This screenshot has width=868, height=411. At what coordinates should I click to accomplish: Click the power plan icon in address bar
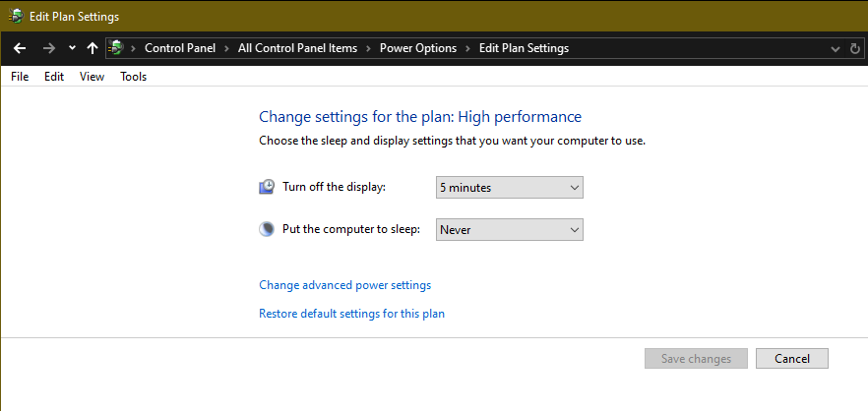point(117,48)
